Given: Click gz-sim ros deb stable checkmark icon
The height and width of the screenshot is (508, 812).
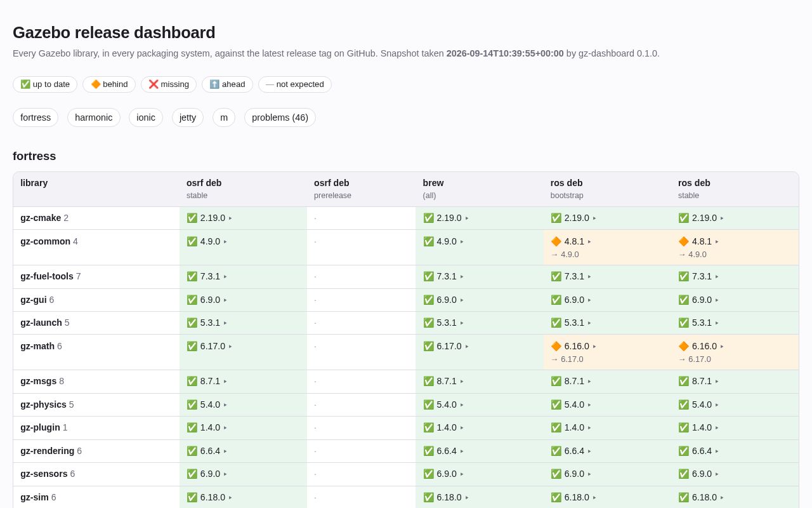Looking at the screenshot, I should (683, 497).
